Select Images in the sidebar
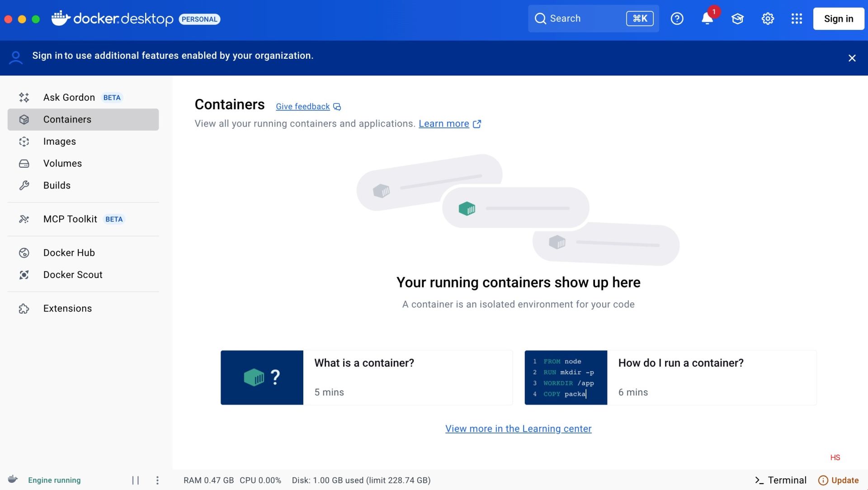This screenshot has width=868, height=490. tap(83, 141)
